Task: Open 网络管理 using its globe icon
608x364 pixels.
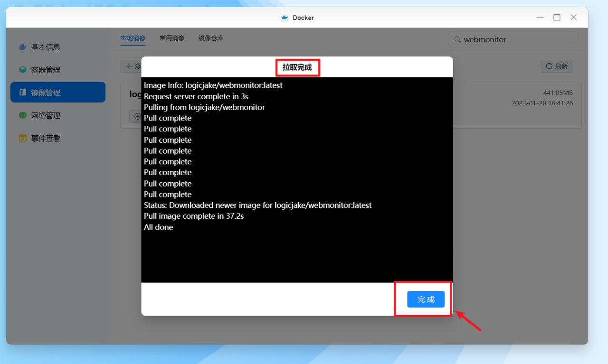Action: (x=22, y=115)
